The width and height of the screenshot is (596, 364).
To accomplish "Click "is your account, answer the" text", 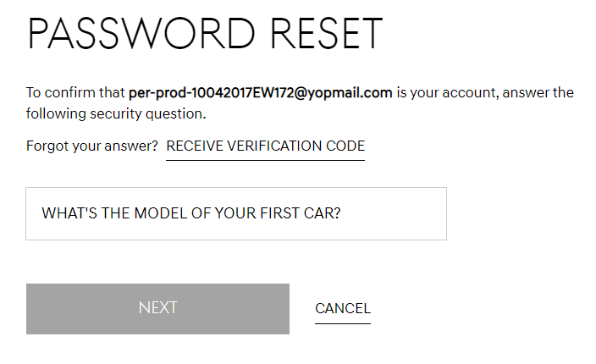I will [485, 92].
